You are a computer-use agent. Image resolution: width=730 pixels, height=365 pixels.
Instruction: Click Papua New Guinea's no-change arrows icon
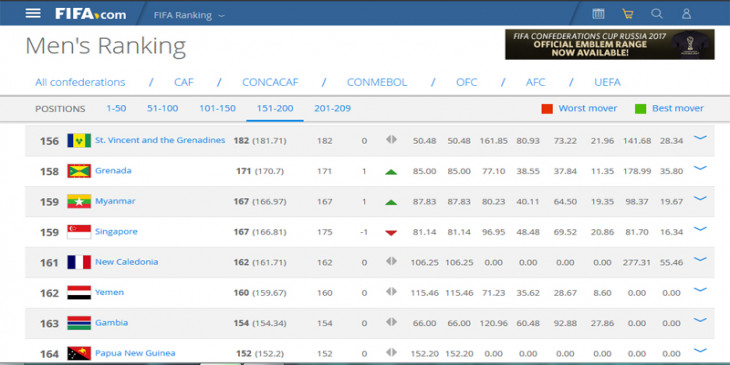(x=391, y=352)
